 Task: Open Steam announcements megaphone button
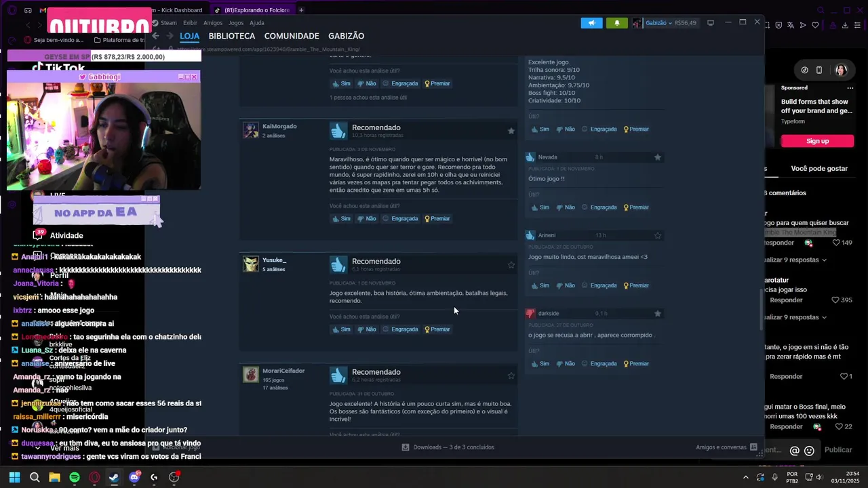pyautogui.click(x=591, y=23)
